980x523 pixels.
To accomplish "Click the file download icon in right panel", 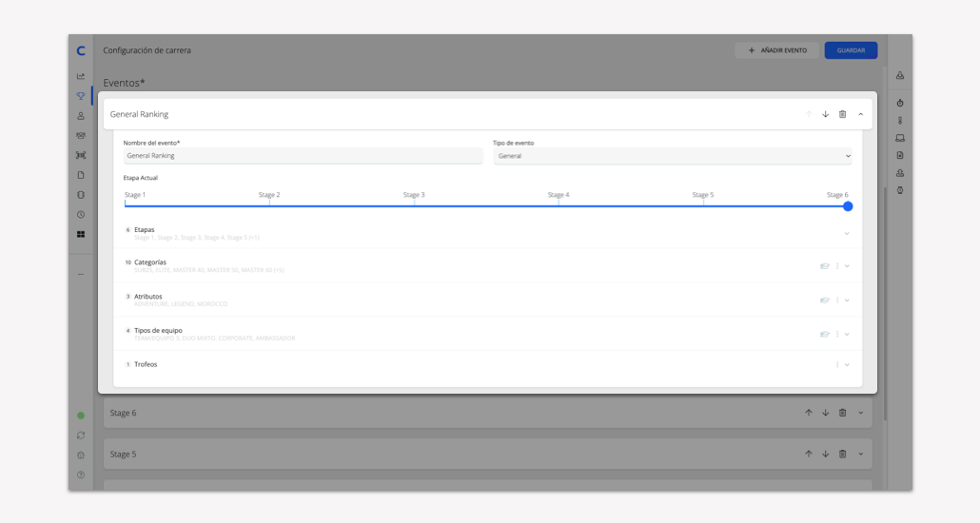I will [900, 155].
